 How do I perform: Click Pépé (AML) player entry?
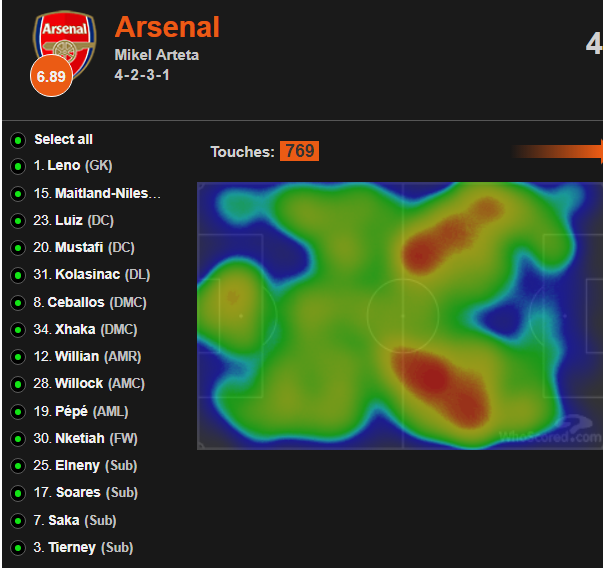(81, 411)
